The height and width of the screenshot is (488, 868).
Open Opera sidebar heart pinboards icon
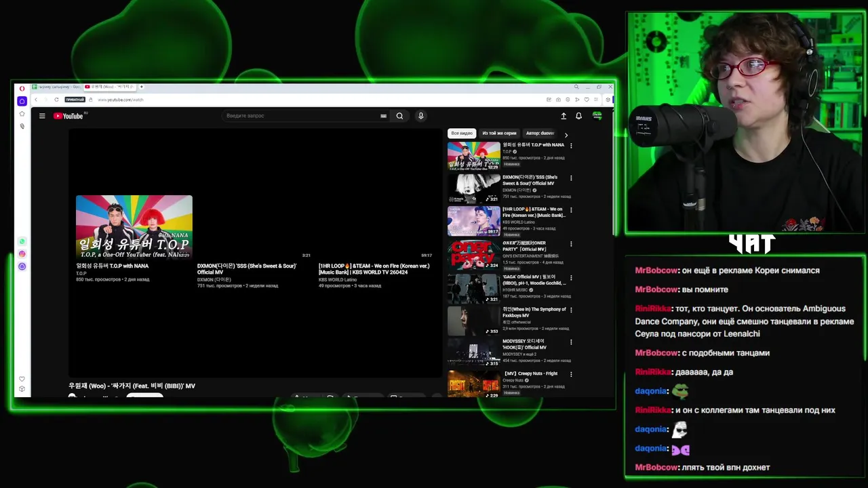coord(22,379)
